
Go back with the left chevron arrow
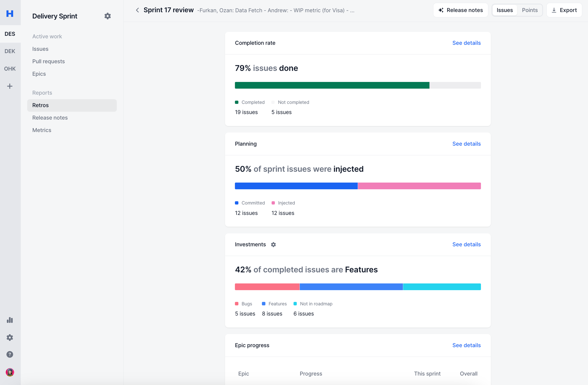[x=137, y=10]
